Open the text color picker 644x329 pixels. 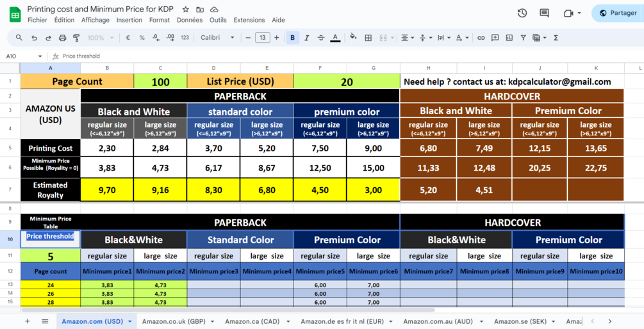coord(335,37)
